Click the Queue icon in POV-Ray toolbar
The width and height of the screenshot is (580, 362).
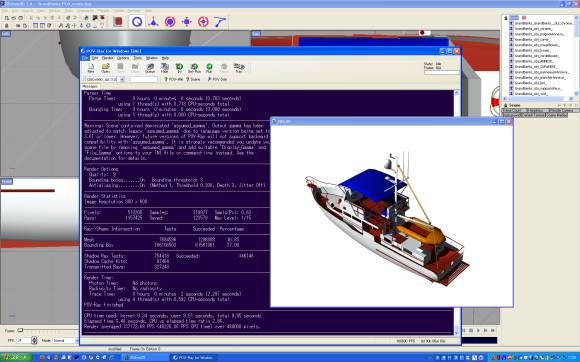150,68
